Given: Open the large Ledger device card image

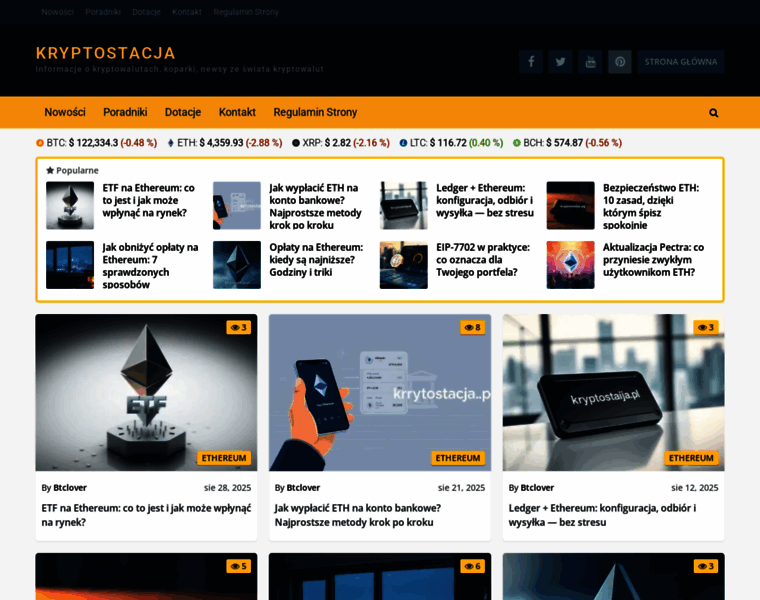Looking at the screenshot, I should (614, 393).
